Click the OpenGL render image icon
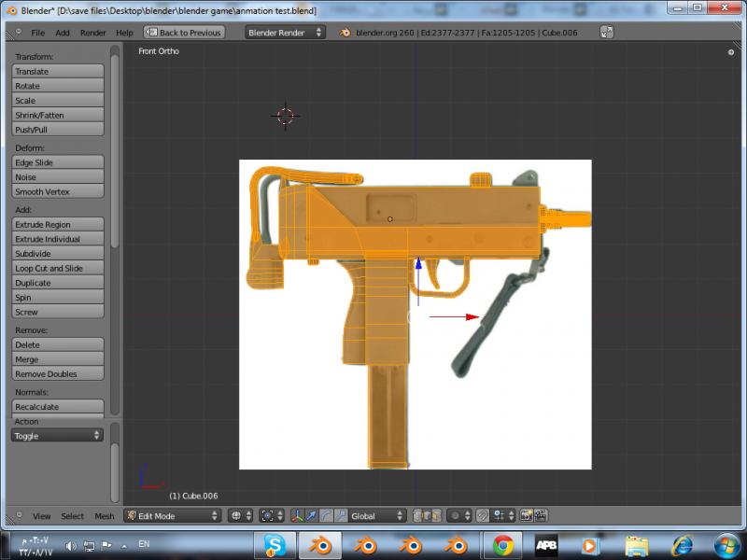747x560 pixels. coord(526,515)
